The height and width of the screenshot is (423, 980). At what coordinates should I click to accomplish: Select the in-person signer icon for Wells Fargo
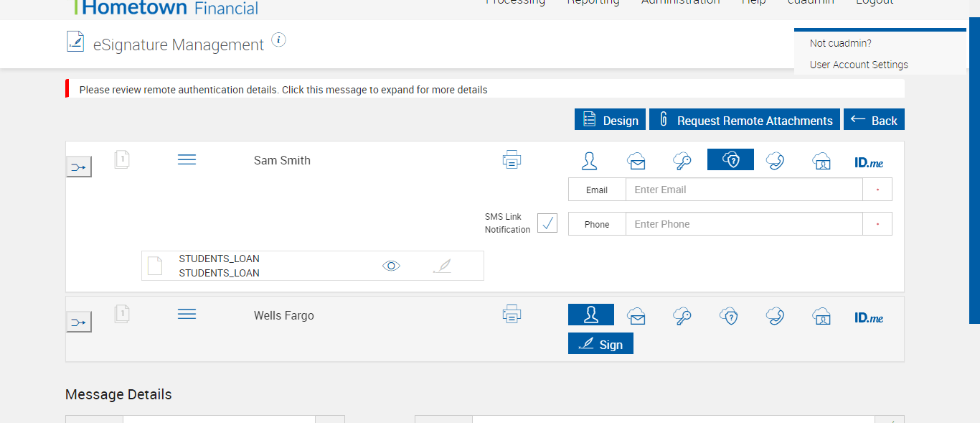click(590, 315)
